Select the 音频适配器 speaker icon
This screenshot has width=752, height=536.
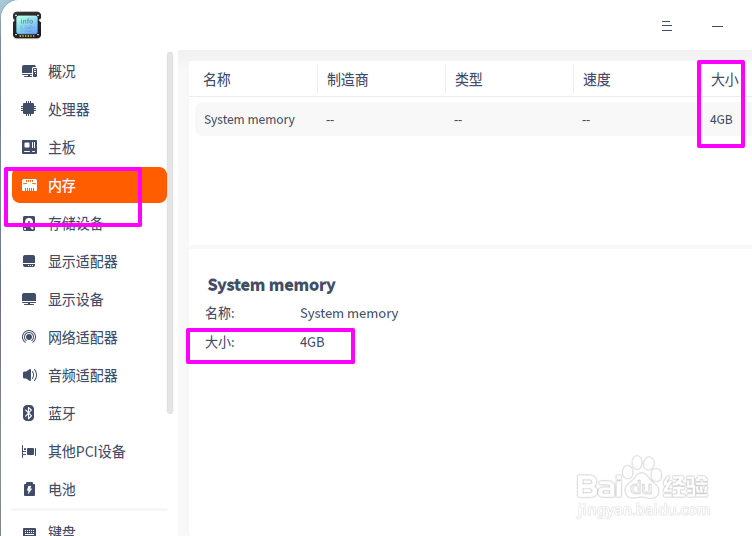pyautogui.click(x=29, y=375)
